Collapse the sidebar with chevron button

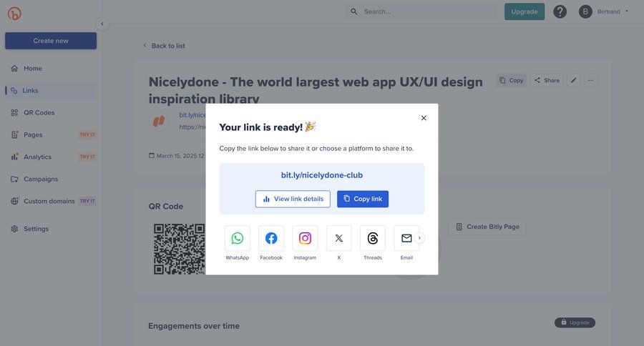tap(102, 24)
